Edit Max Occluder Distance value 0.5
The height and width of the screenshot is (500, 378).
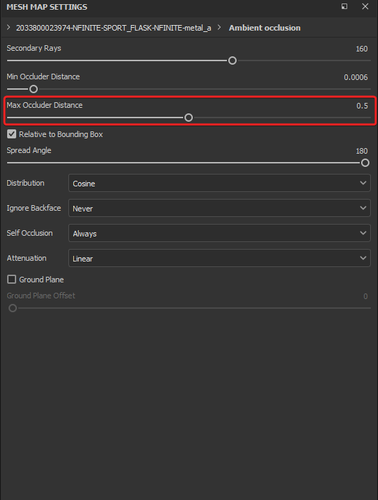(362, 106)
